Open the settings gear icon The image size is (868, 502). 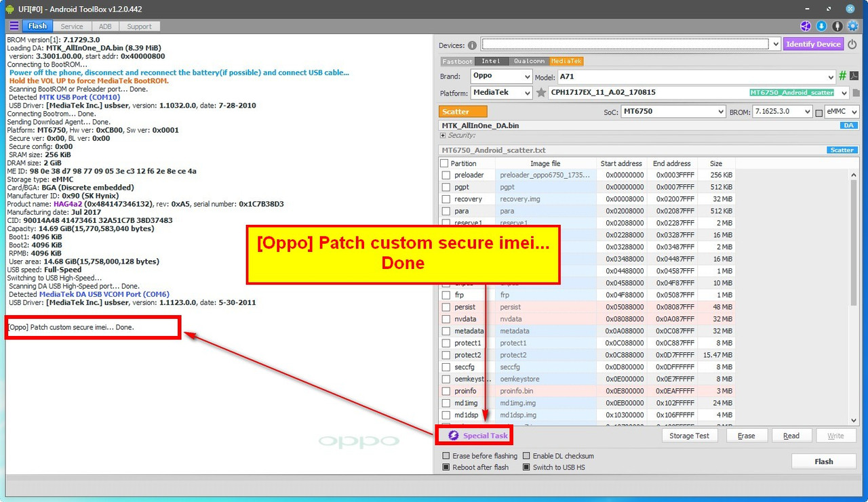[x=853, y=26]
